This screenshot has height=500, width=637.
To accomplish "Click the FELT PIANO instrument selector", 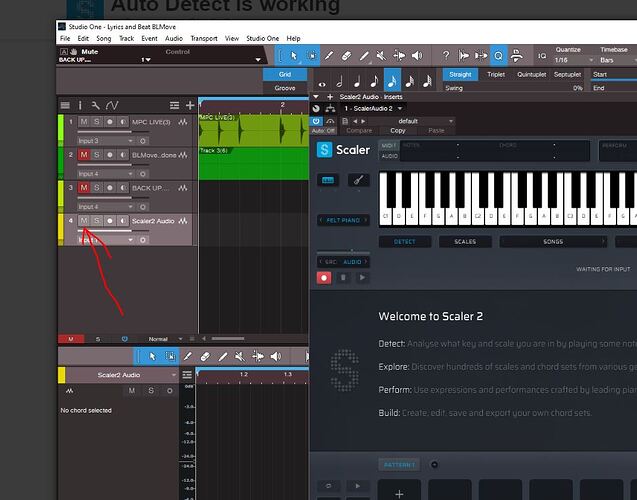I will (x=343, y=220).
